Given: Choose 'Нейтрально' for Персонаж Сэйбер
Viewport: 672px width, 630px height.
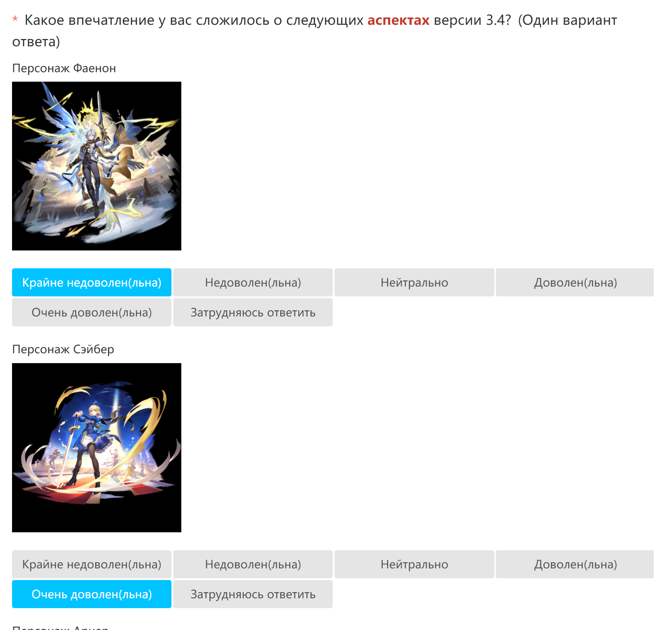Looking at the screenshot, I should click(x=414, y=564).
